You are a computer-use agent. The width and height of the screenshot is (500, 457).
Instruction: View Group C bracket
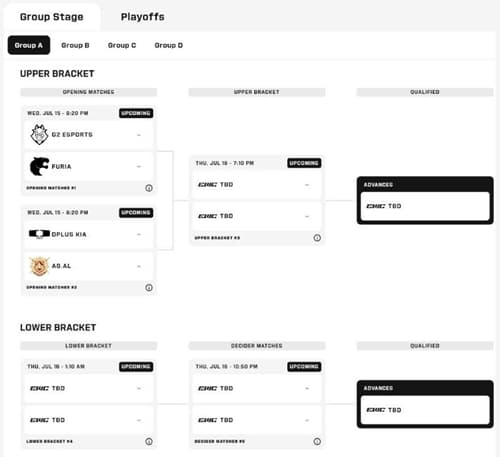122,45
